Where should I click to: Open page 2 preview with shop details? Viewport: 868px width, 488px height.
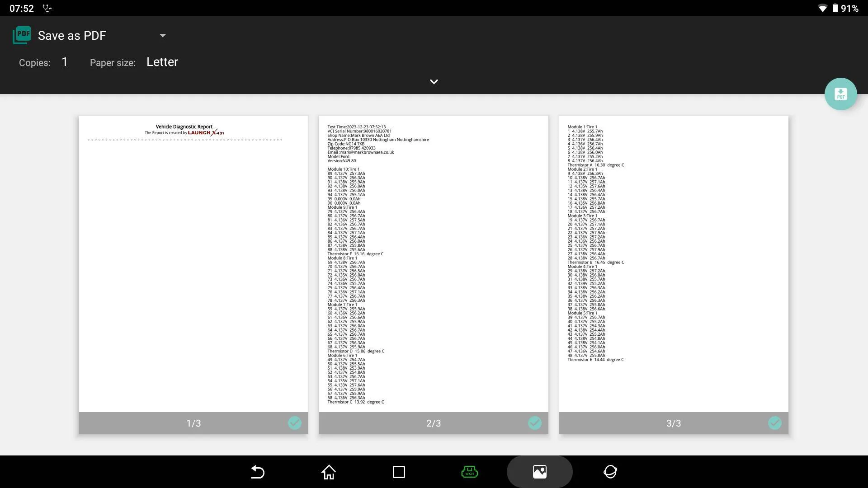click(434, 264)
